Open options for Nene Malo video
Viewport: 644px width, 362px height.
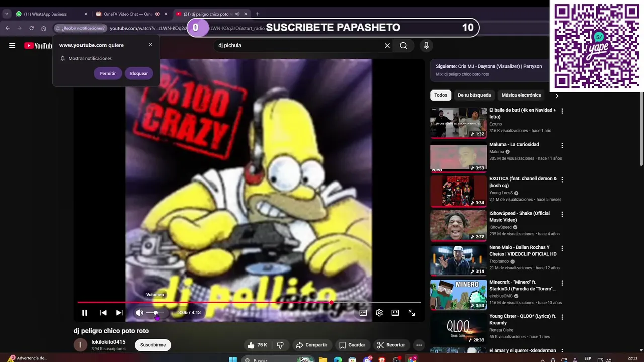[562, 249]
